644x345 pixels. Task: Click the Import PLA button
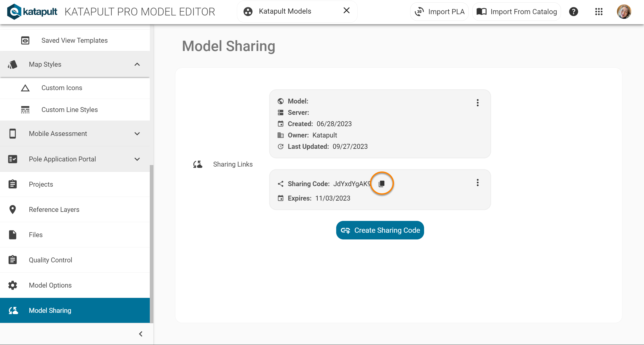(439, 12)
